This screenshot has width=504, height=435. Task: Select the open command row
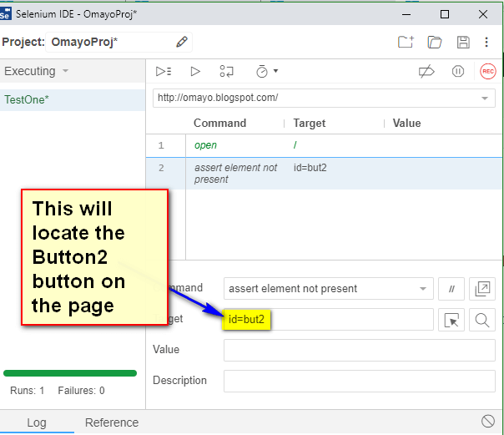324,145
